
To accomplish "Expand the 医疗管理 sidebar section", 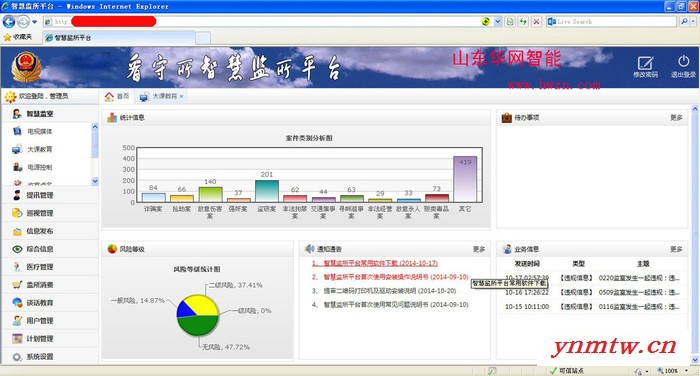I will tap(49, 267).
